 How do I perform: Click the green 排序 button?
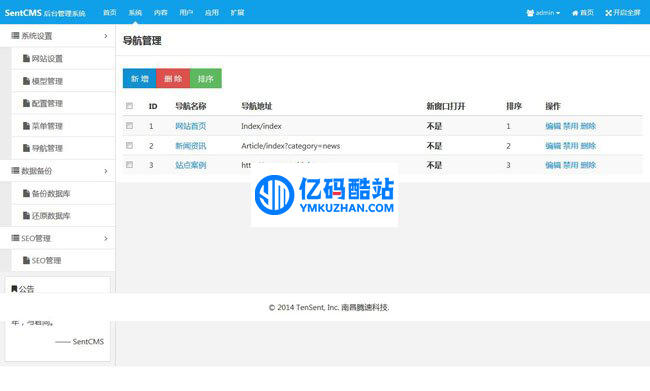[x=206, y=78]
